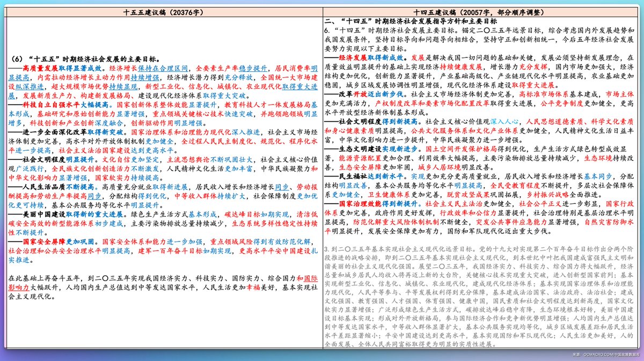The image size is (644, 361).
Task: Click the red phrase "内需拉动经济增长主动力作用"
Action: click(84, 77)
